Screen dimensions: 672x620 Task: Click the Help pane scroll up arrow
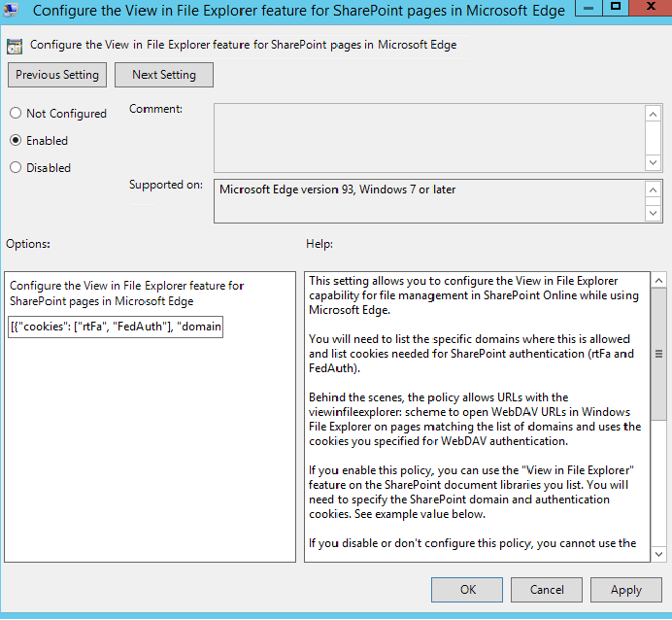(x=658, y=281)
